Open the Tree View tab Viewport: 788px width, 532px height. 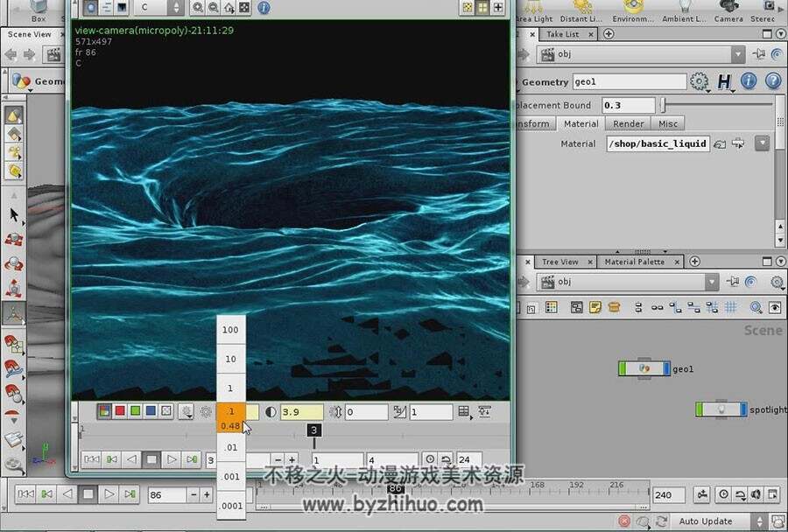tap(559, 262)
